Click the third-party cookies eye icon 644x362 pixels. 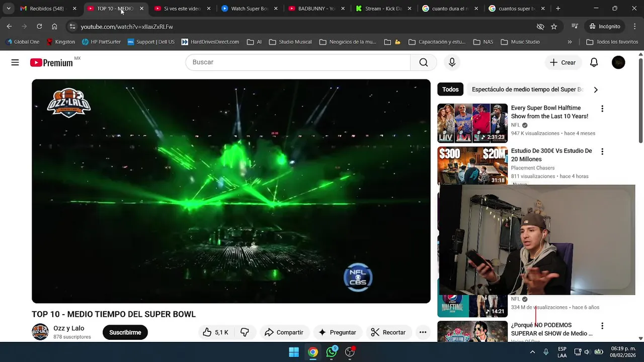coord(540,26)
